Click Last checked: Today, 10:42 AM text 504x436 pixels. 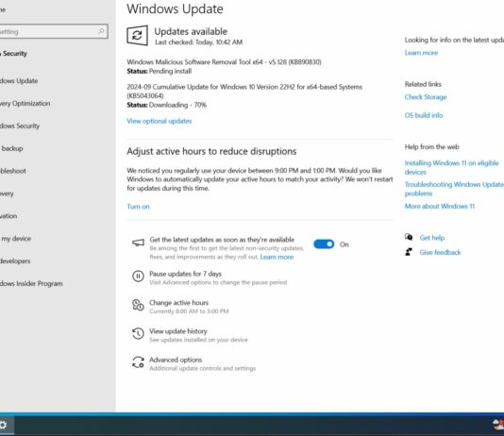pyautogui.click(x=198, y=42)
